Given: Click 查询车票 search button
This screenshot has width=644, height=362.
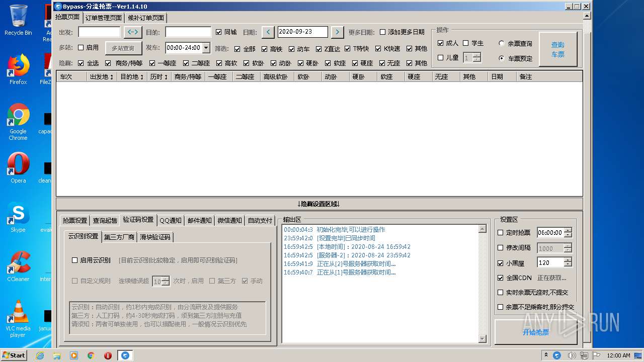Looking at the screenshot, I should click(558, 49).
